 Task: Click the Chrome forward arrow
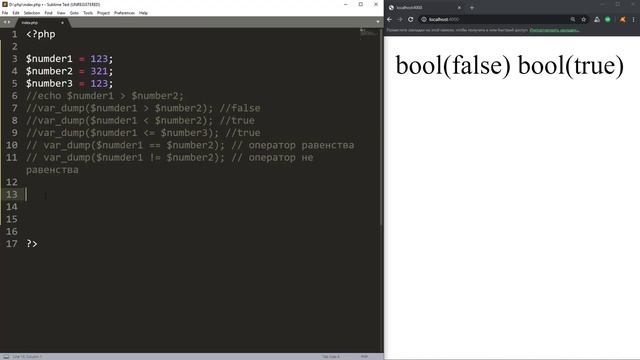point(400,19)
